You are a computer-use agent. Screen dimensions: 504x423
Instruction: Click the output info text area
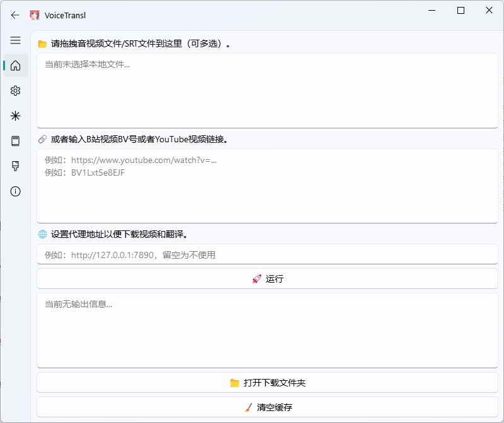[267, 330]
